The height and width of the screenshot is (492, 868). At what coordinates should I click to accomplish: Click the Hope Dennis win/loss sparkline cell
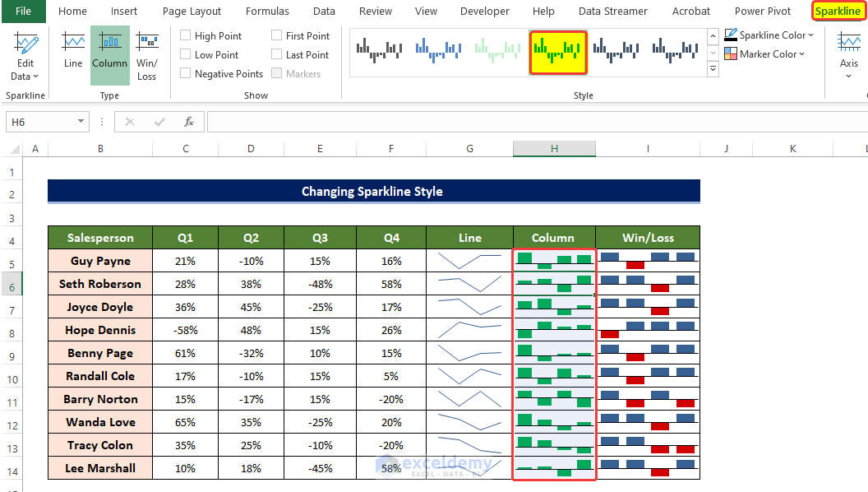pyautogui.click(x=648, y=330)
